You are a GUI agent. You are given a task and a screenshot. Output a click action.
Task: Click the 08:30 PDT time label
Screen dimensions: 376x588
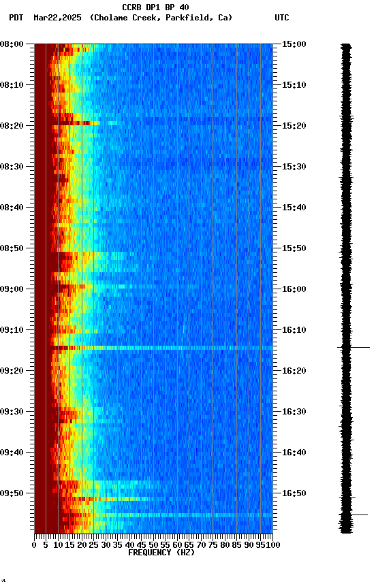coord(12,167)
